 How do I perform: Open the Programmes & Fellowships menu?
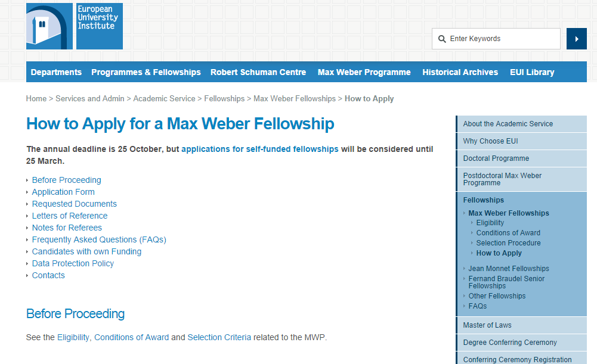[146, 72]
